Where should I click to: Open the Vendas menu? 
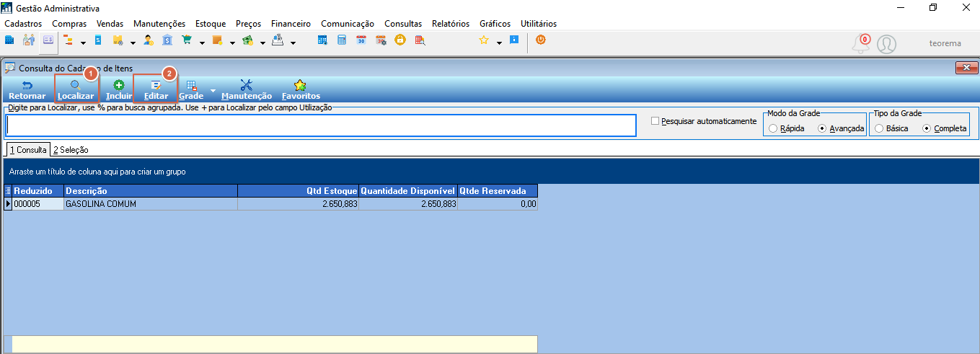[x=110, y=24]
